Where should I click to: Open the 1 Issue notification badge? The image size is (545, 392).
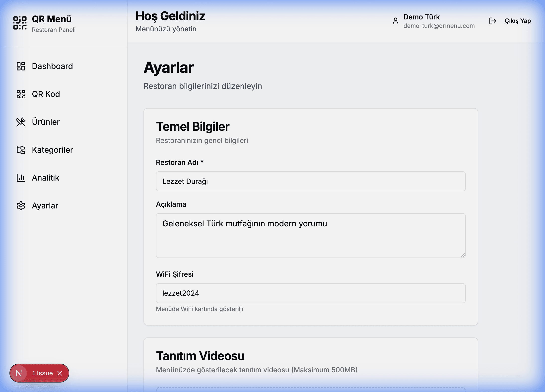pos(42,373)
